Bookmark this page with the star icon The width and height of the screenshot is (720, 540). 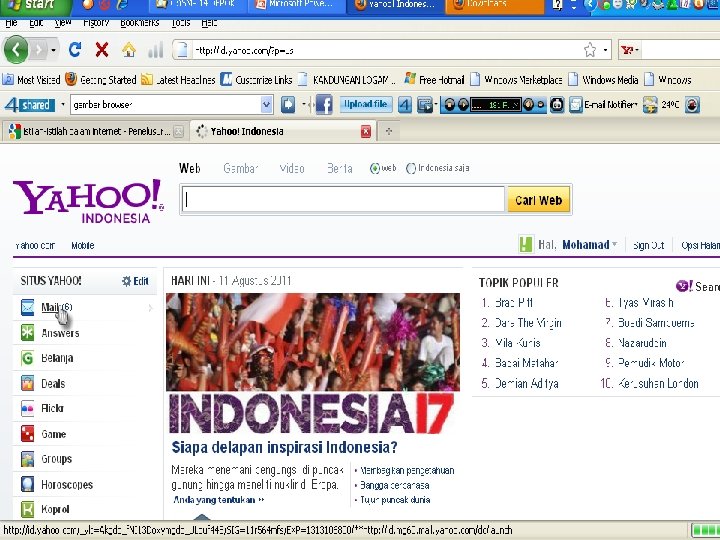[590, 50]
